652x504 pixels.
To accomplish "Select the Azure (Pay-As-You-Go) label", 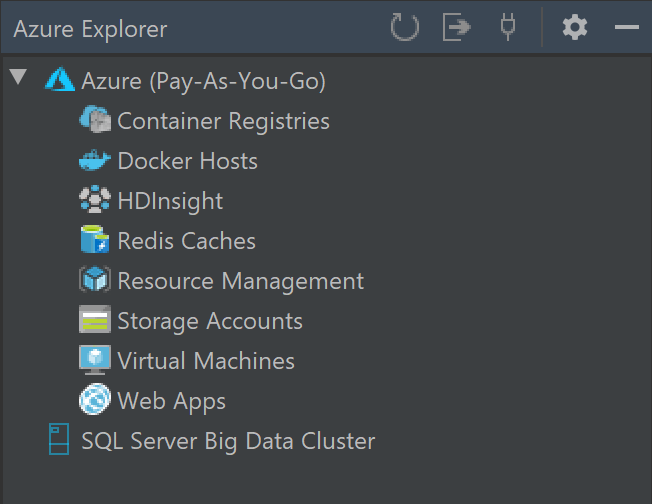I will pyautogui.click(x=203, y=81).
